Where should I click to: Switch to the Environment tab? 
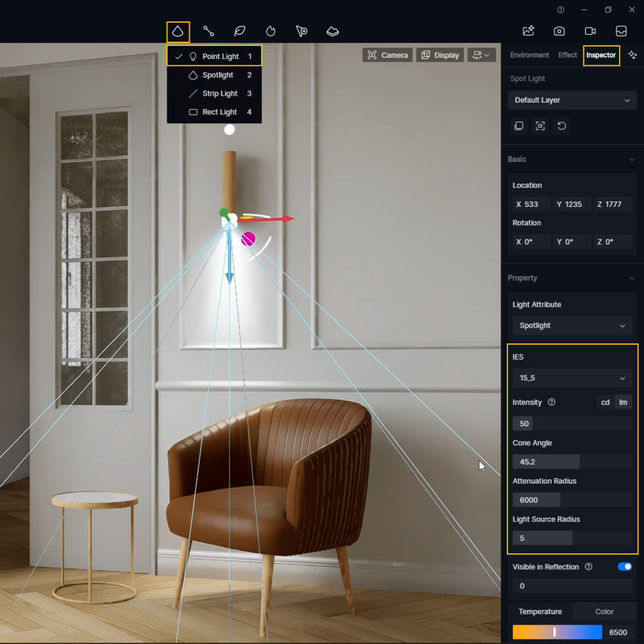(529, 55)
